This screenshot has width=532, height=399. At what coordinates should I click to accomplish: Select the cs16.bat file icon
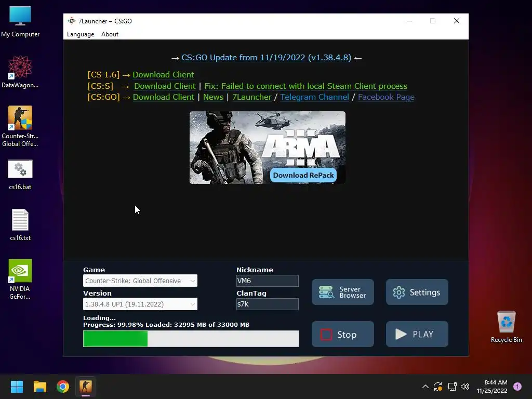point(20,175)
